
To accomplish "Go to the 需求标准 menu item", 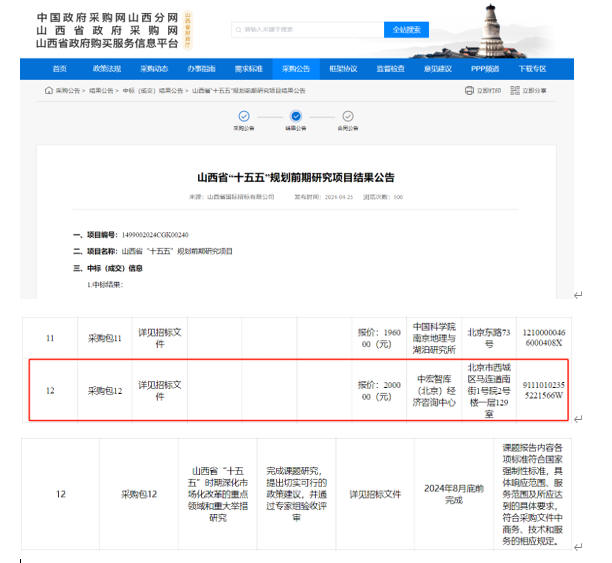I will (249, 69).
